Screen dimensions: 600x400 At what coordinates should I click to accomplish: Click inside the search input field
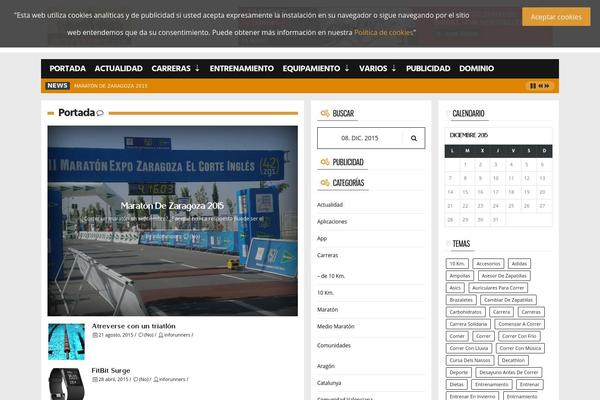pos(360,138)
